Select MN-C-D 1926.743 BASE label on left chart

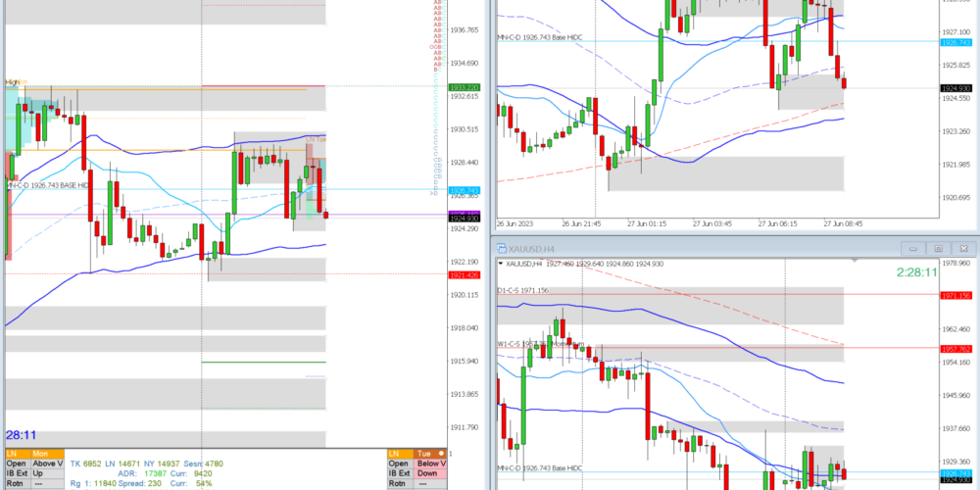(x=47, y=185)
